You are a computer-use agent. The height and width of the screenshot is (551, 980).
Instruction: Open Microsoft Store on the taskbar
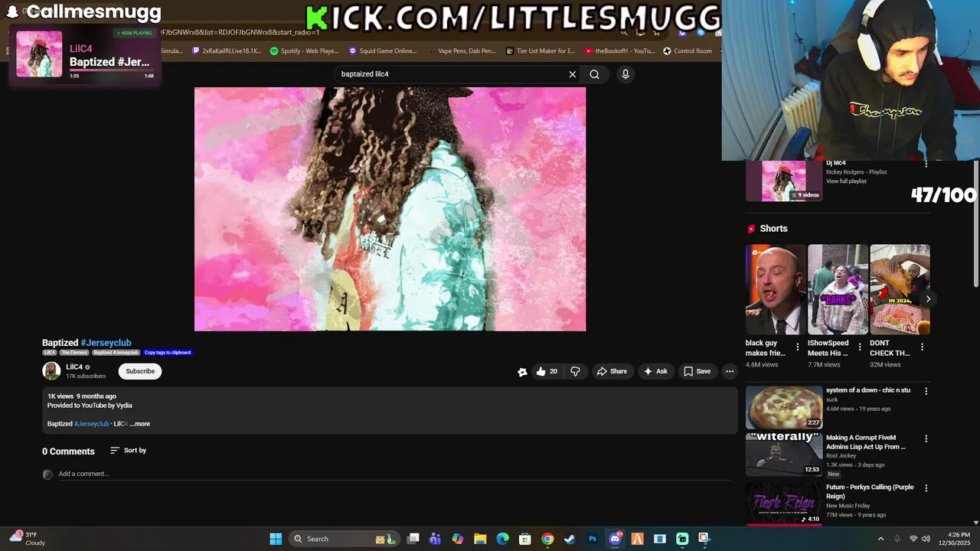click(x=524, y=539)
